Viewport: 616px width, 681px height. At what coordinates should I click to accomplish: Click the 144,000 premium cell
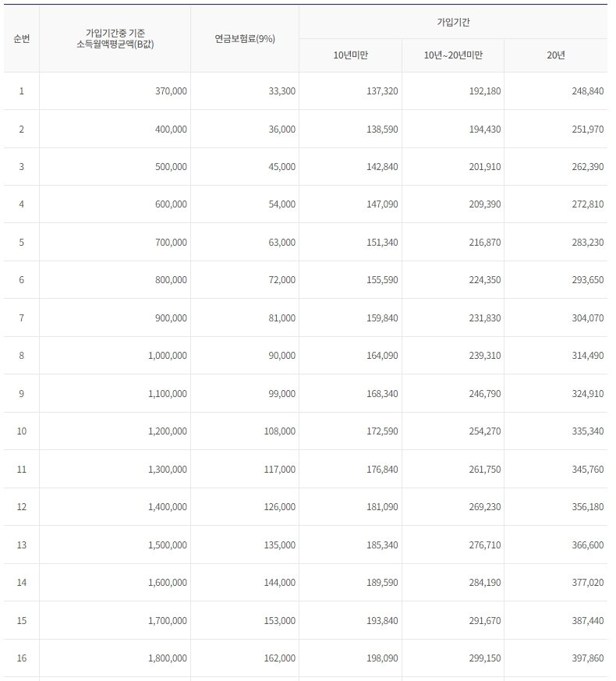point(279,583)
